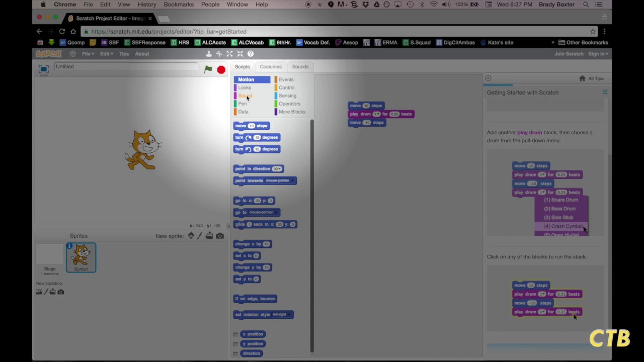Expand Other Bookmarks folder
644x362 pixels.
(583, 42)
